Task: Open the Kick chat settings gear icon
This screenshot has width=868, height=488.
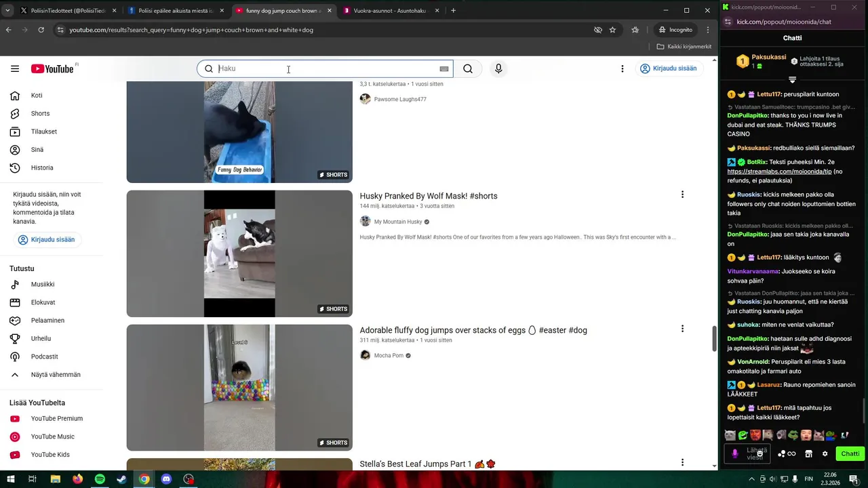Action: point(825,453)
